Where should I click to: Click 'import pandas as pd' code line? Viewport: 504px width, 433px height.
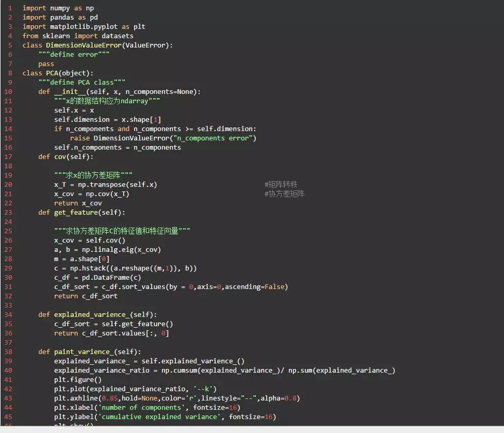coord(60,18)
